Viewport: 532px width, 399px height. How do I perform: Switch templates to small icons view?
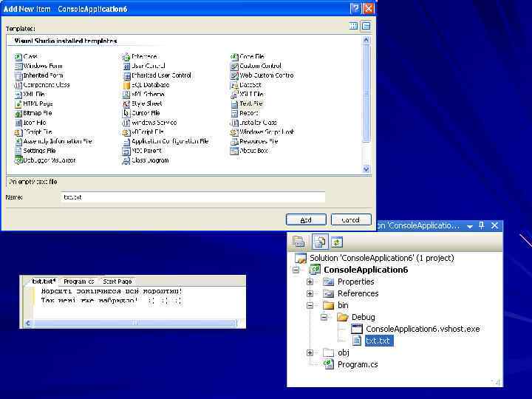pyautogui.click(x=366, y=26)
